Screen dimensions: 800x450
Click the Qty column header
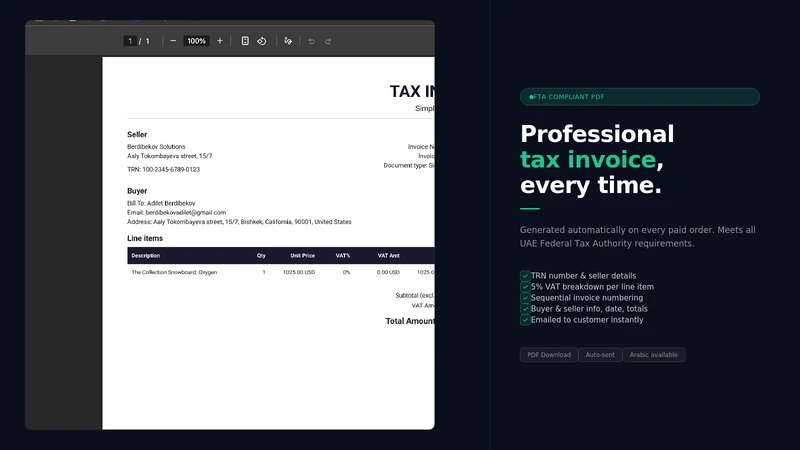pos(261,256)
